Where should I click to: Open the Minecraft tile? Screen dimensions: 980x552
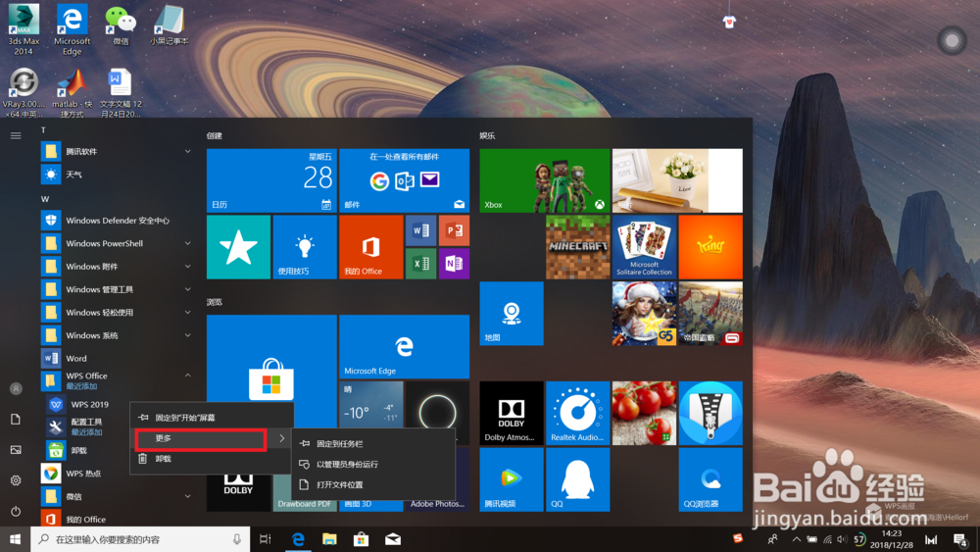[577, 247]
